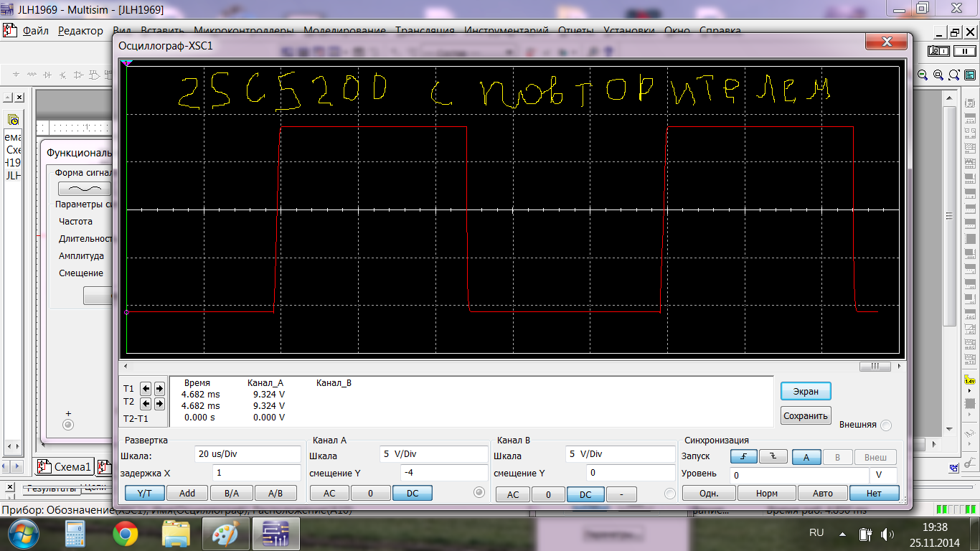980x551 pixels.
Task: Select B/A timebase mode
Action: click(x=232, y=493)
